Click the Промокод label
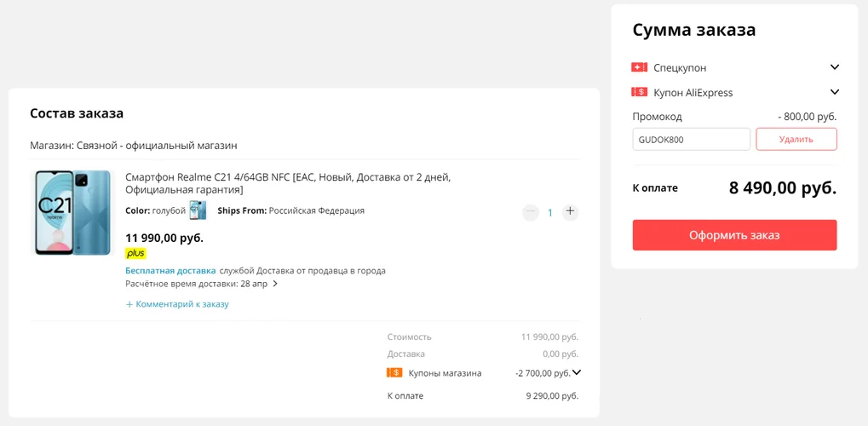868x426 pixels. (657, 117)
